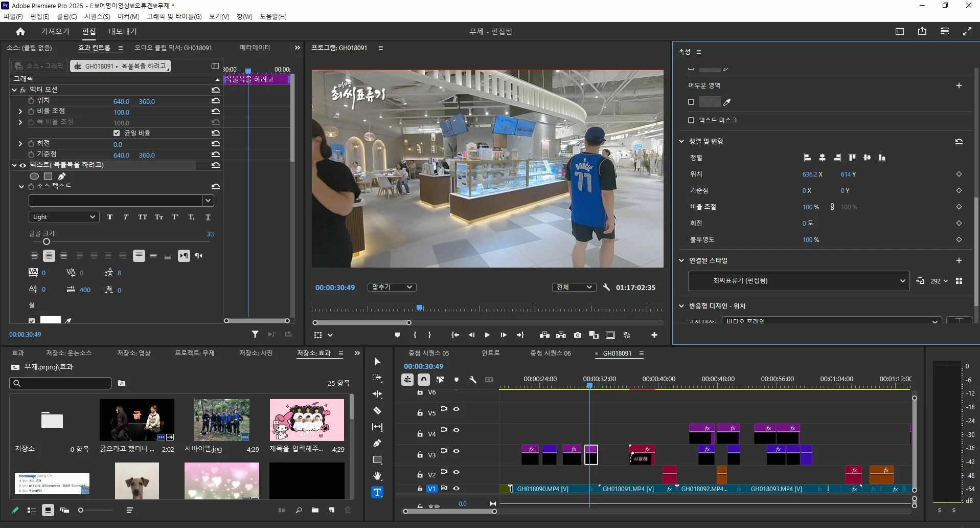This screenshot has height=528, width=980.
Task: Enable 텍스트 마스크 checkbox
Action: pyautogui.click(x=691, y=120)
